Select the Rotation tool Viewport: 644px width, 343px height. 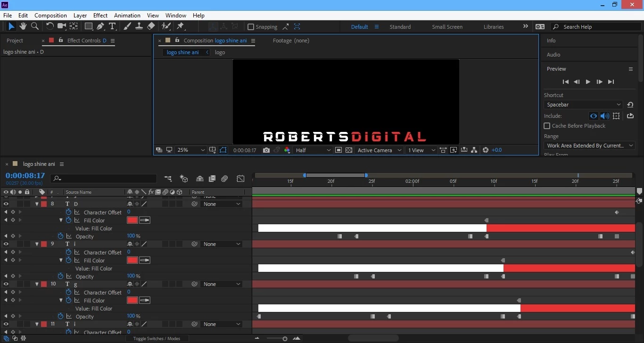(50, 26)
